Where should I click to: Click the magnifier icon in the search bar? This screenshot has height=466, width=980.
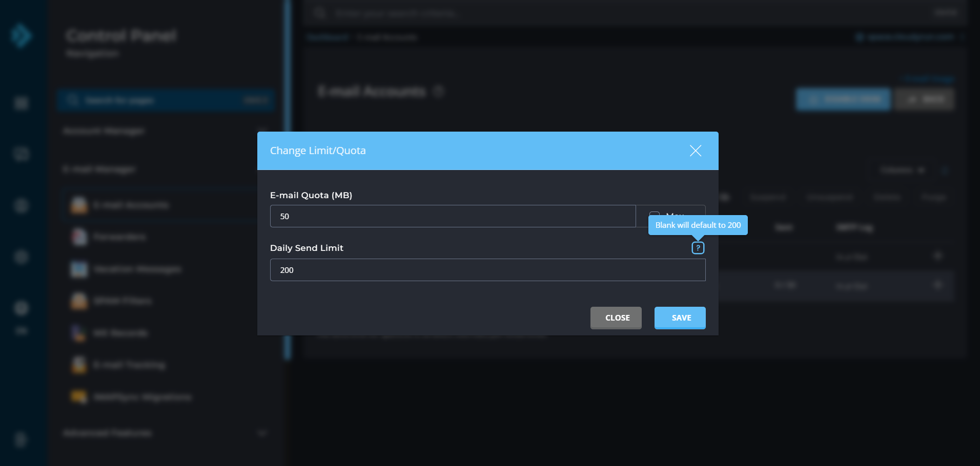click(x=319, y=13)
